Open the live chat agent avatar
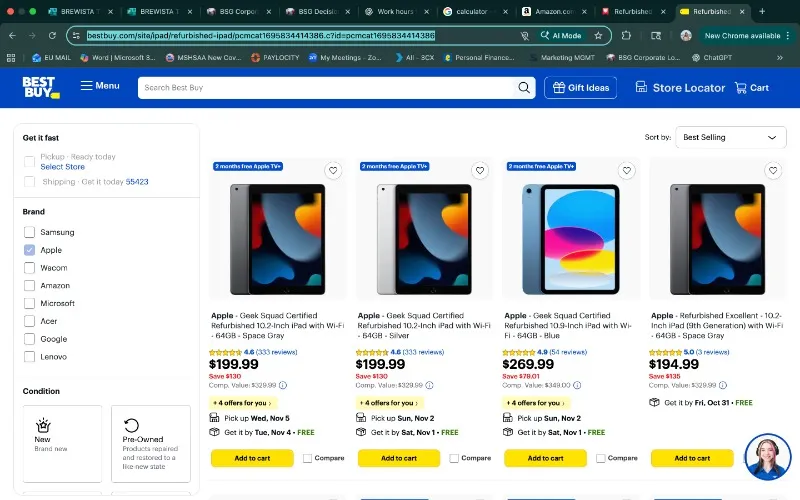 pos(767,457)
